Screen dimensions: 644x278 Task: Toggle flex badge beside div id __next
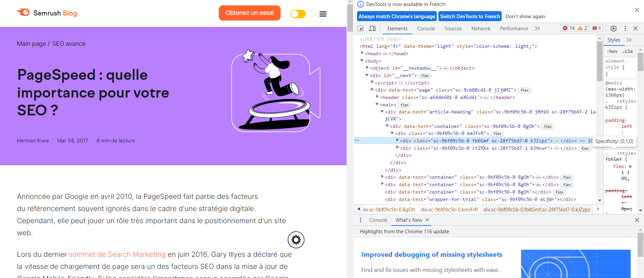click(425, 76)
